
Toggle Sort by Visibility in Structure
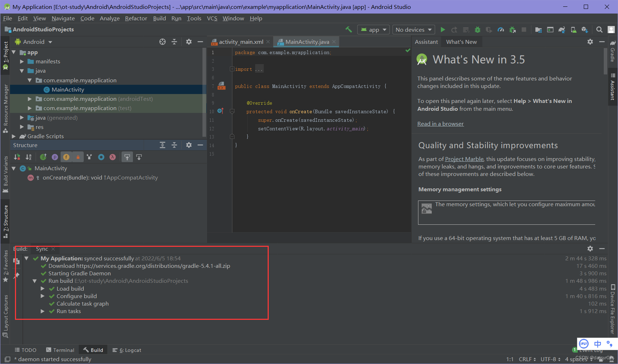tap(17, 157)
